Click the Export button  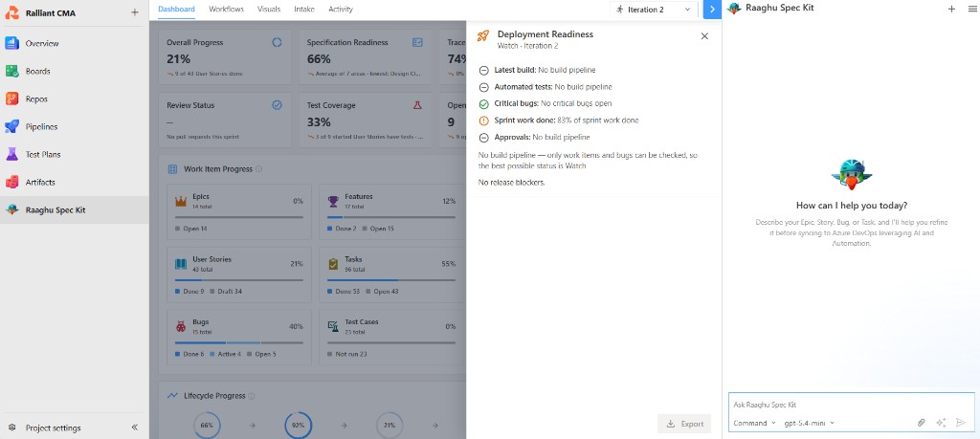684,424
